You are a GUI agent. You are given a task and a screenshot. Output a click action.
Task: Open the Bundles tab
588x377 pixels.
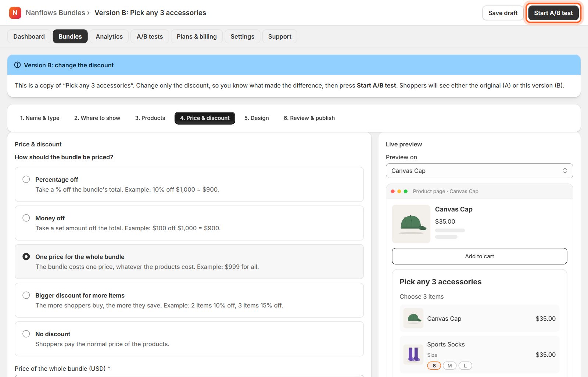70,36
